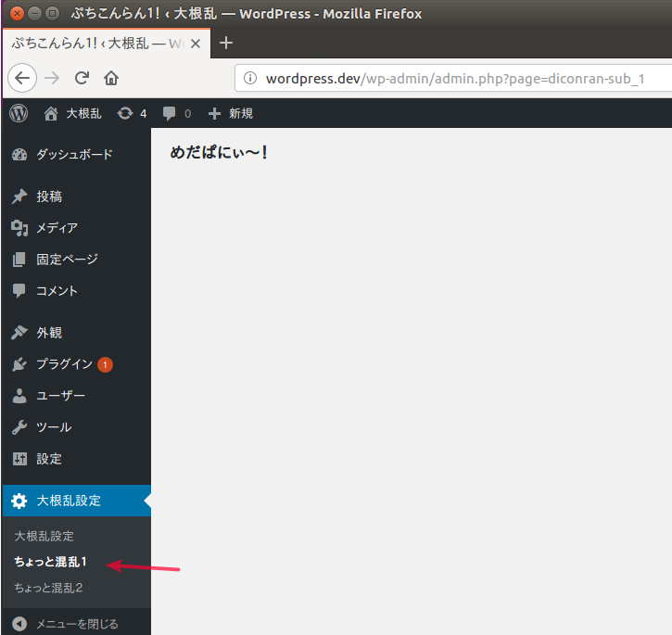Click the speech bubble icon beside コメント

point(19,291)
